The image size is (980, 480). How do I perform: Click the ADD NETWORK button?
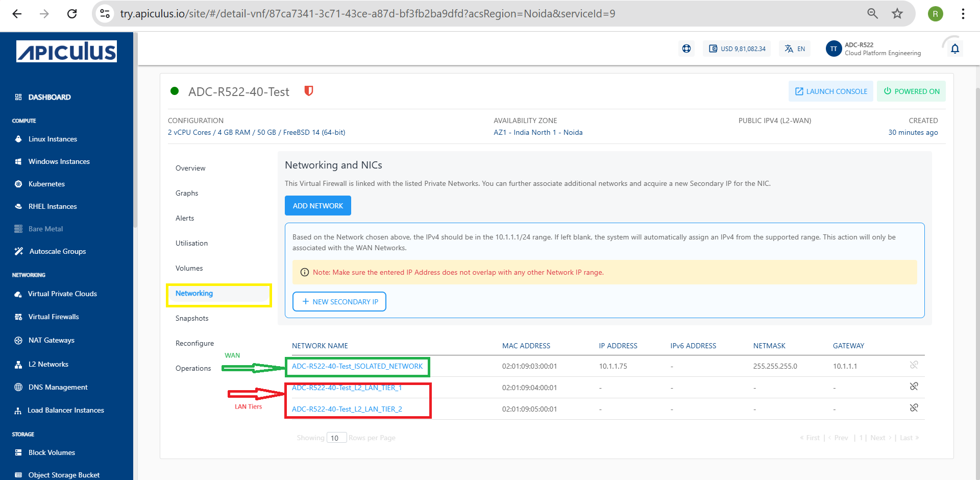tap(317, 205)
